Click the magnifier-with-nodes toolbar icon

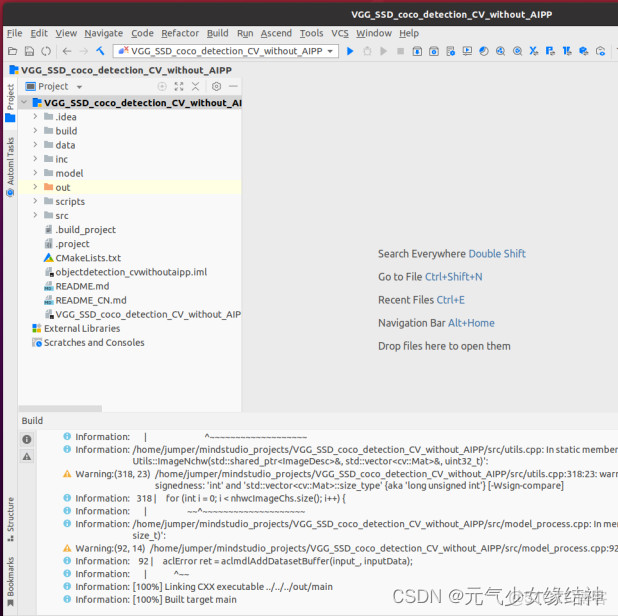(501, 51)
